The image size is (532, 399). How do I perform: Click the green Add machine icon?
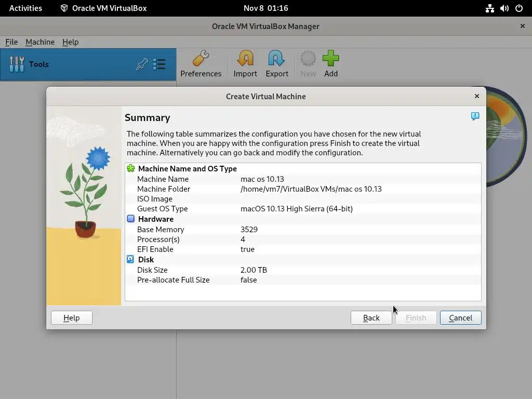tap(331, 59)
